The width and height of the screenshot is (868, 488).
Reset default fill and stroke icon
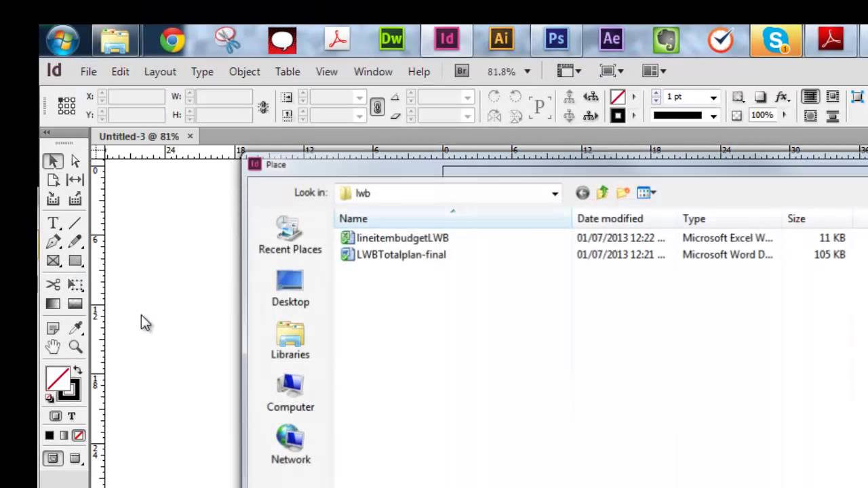point(50,398)
